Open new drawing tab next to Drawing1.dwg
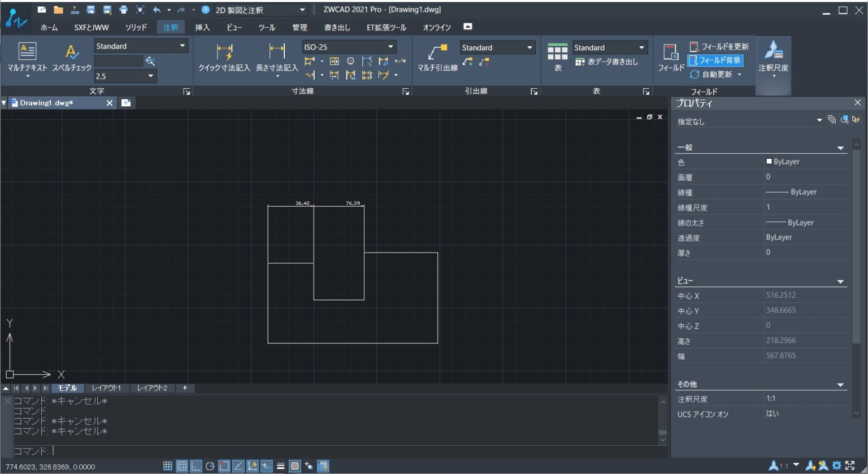Viewport: 868px width, 474px height. tap(126, 103)
